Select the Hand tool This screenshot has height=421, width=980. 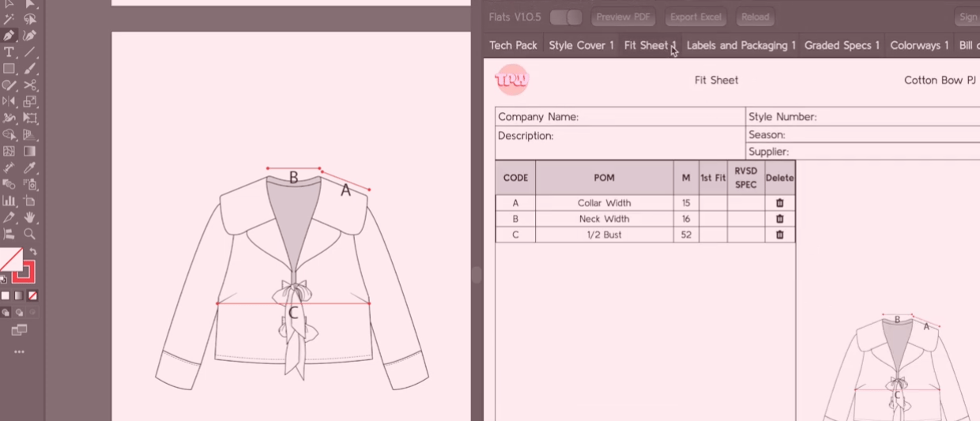click(30, 217)
